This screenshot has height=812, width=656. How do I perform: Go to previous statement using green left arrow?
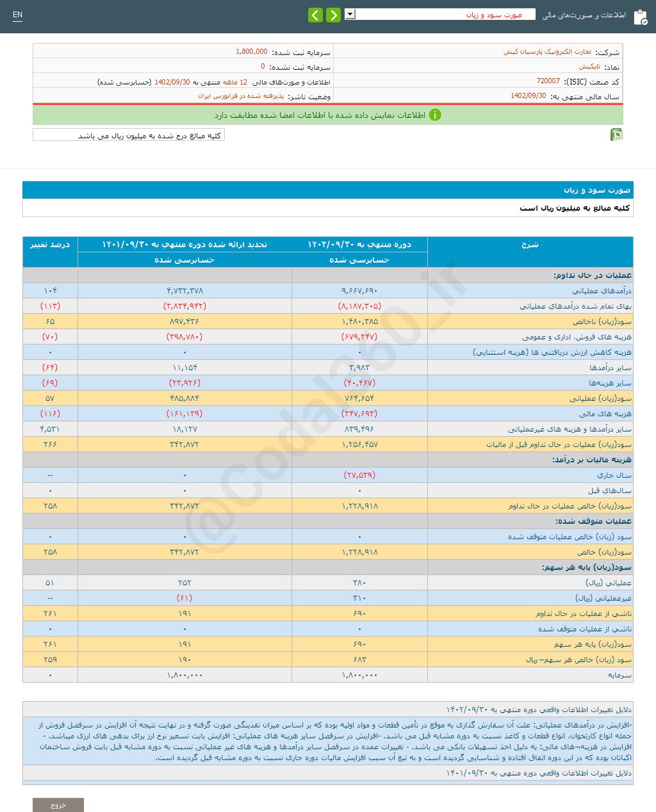(x=315, y=15)
